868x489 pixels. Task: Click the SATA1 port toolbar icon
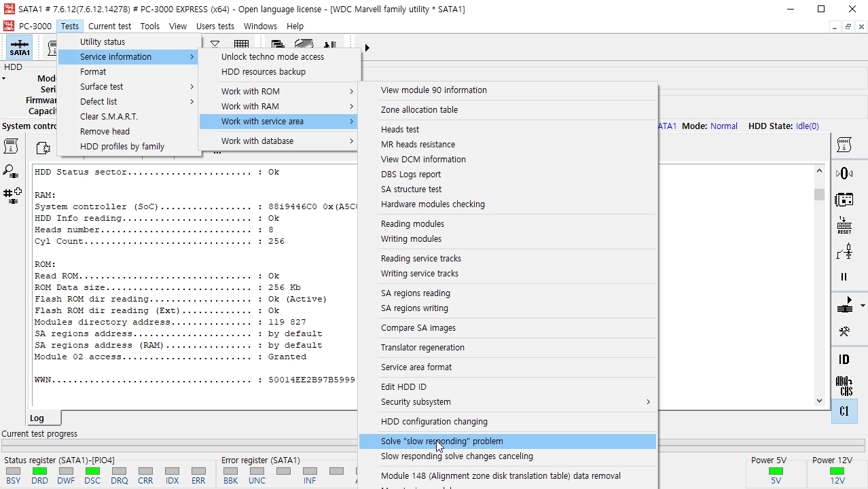(x=20, y=47)
